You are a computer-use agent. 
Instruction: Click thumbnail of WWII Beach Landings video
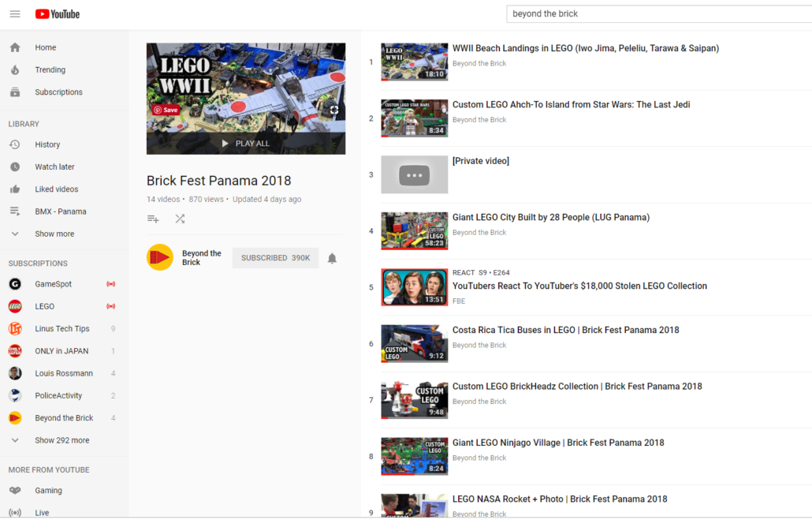tap(415, 62)
